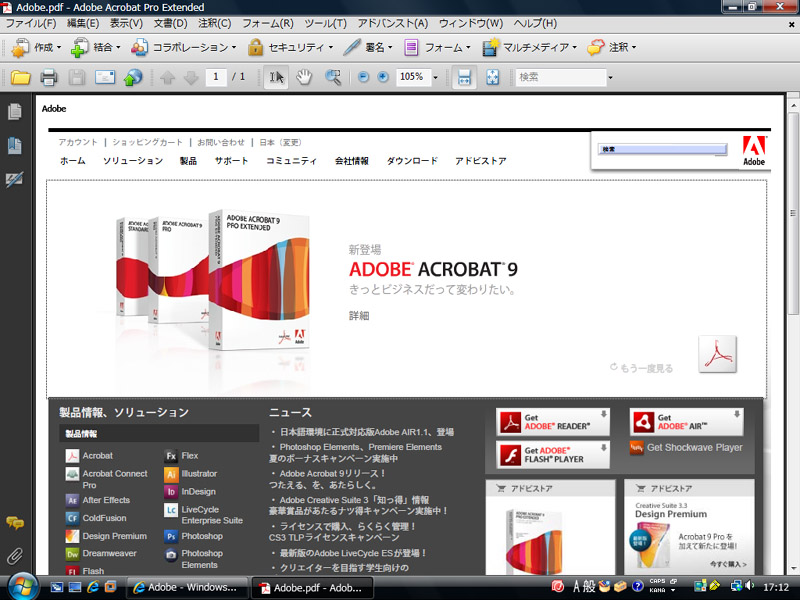Screen dimensions: 800x600
Task: Click the 検索 find field in the toolbar
Action: pyautogui.click(x=561, y=77)
